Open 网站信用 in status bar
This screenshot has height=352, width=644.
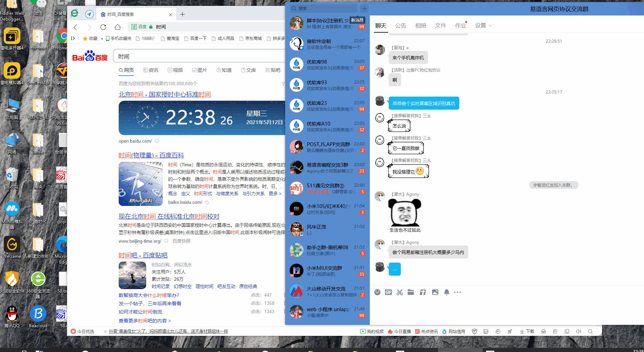tap(453, 331)
